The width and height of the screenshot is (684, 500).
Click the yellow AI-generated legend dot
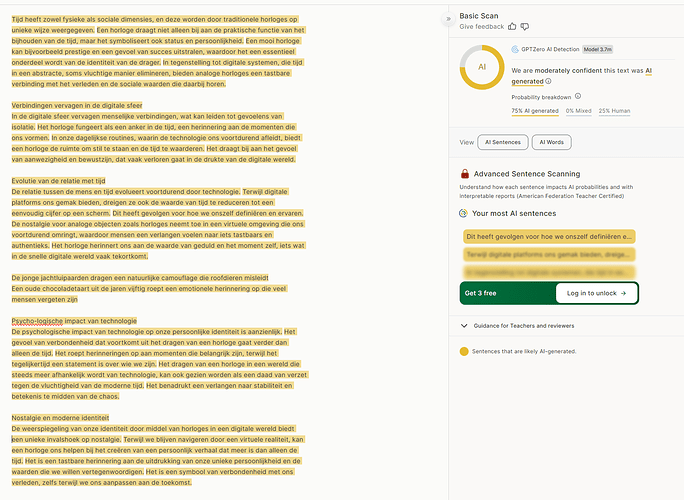pos(464,352)
